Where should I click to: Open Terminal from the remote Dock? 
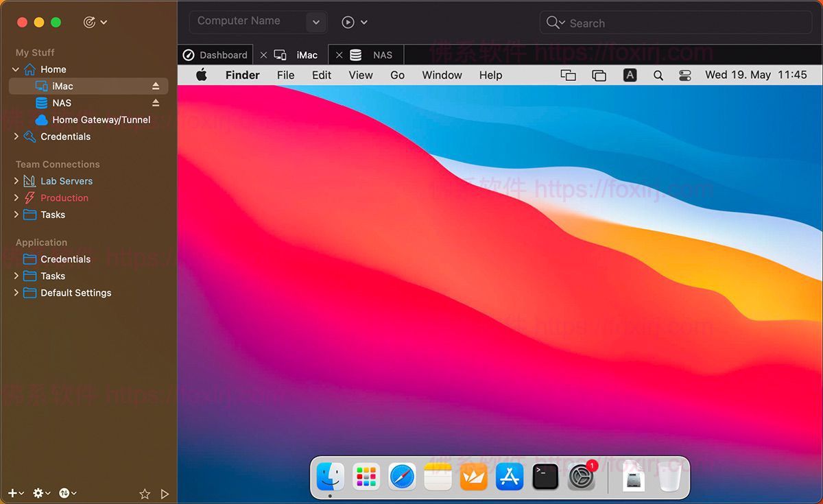tap(545, 477)
